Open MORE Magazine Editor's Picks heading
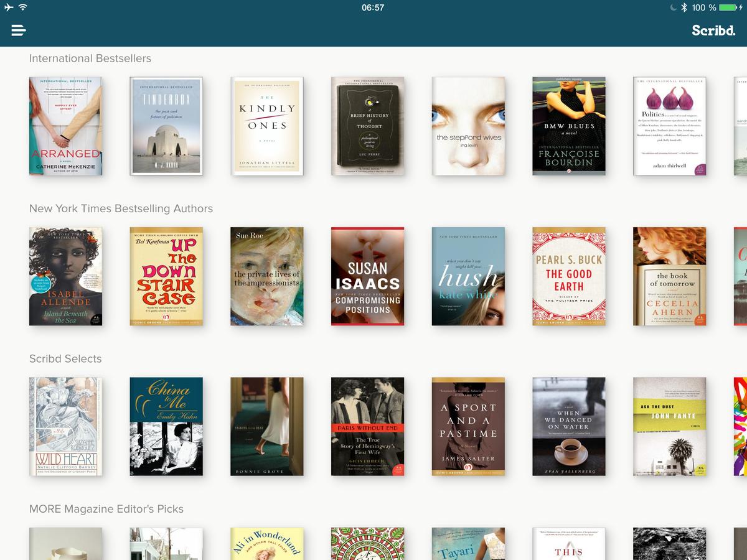747x560 pixels. pos(106,509)
